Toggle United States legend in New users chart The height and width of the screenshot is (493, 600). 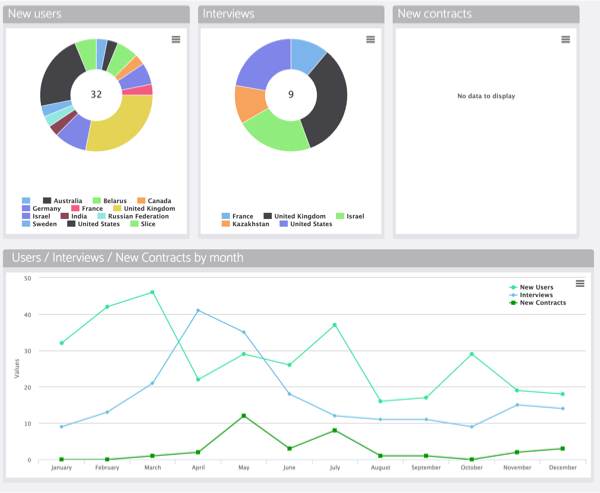[x=93, y=224]
